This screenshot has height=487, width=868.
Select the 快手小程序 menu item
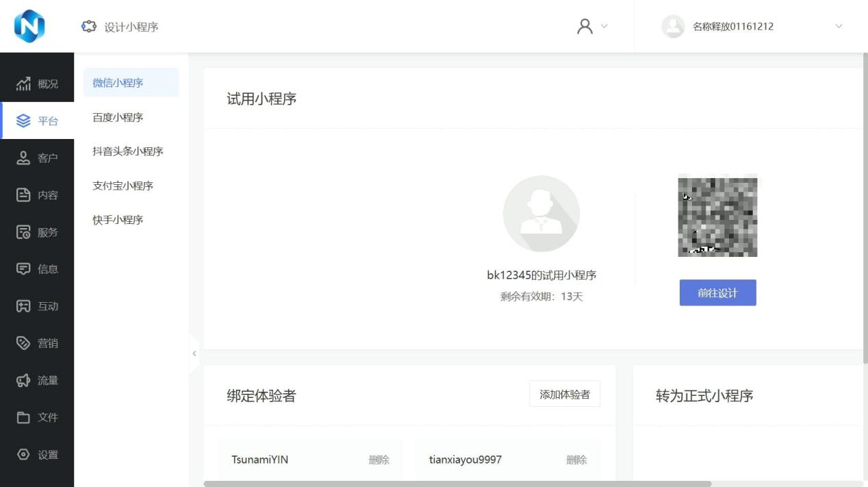(116, 219)
